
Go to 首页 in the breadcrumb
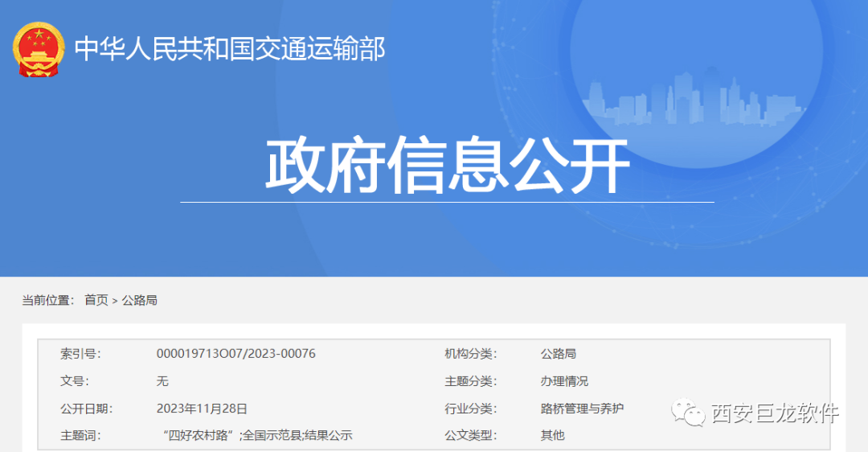pyautogui.click(x=96, y=300)
